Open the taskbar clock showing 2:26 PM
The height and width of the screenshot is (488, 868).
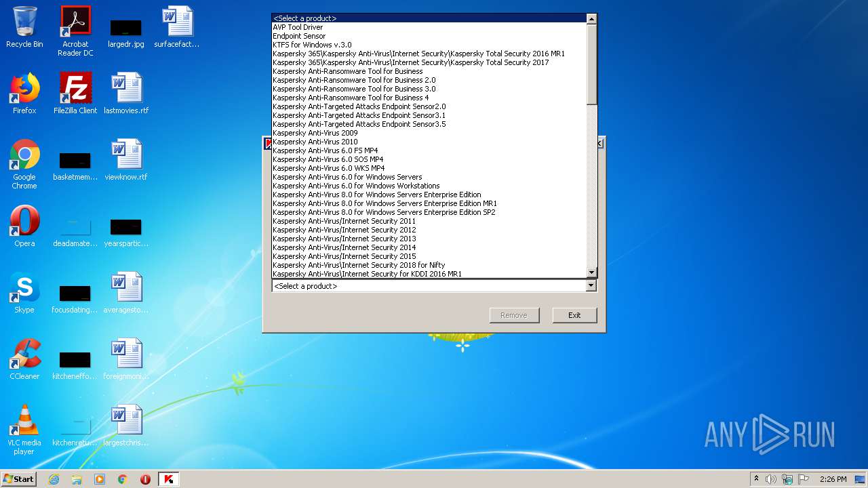[833, 479]
